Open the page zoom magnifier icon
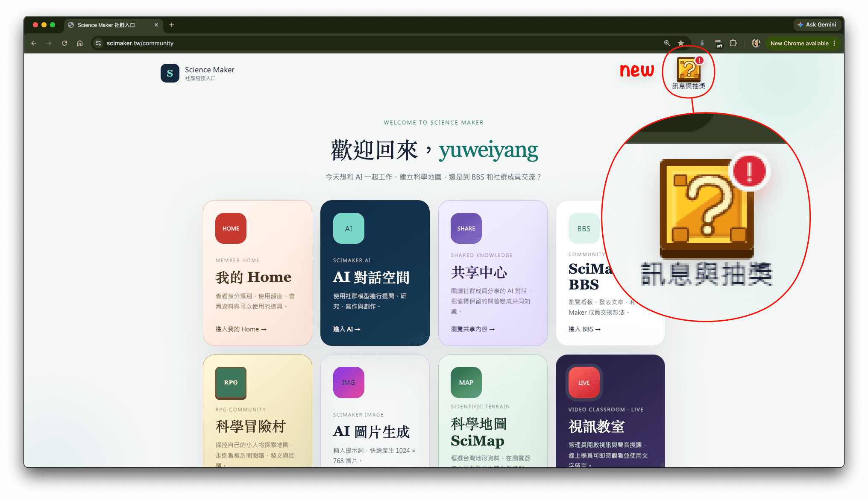This screenshot has height=499, width=868. point(667,43)
